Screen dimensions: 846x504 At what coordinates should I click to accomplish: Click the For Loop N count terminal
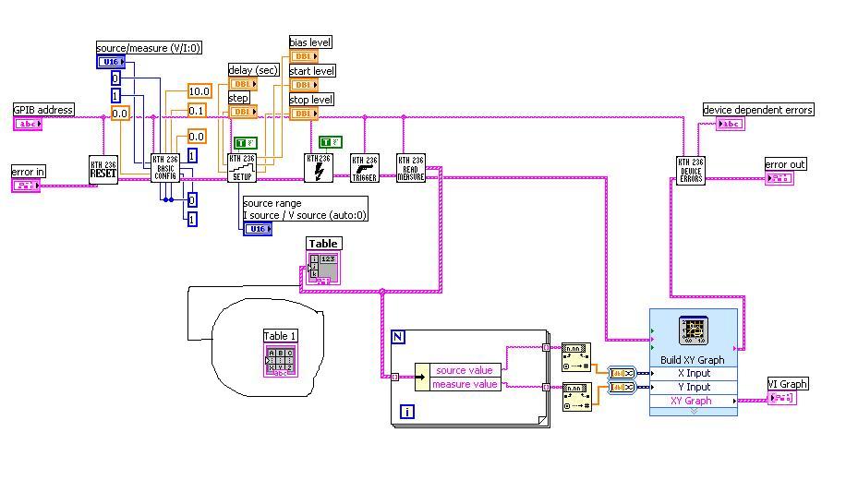point(398,337)
